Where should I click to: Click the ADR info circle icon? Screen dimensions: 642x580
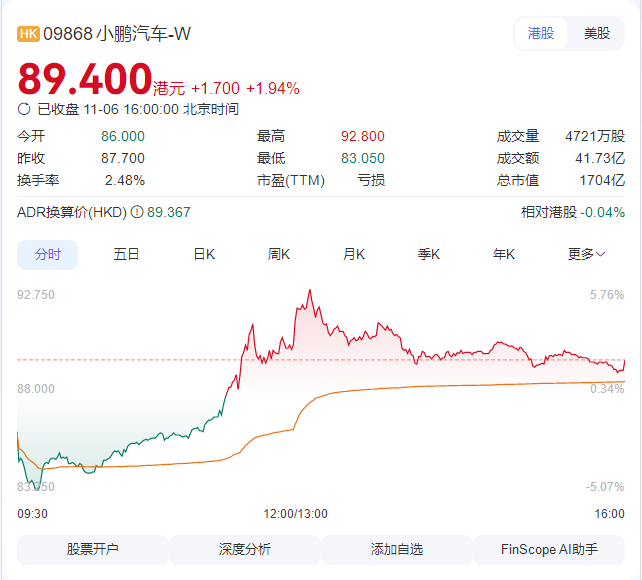pos(136,212)
